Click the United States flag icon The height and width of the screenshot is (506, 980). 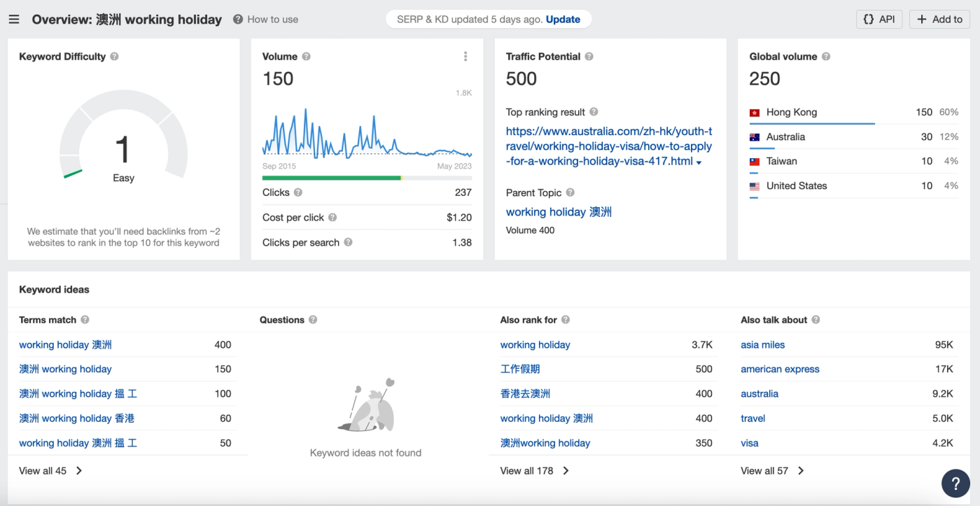[756, 186]
